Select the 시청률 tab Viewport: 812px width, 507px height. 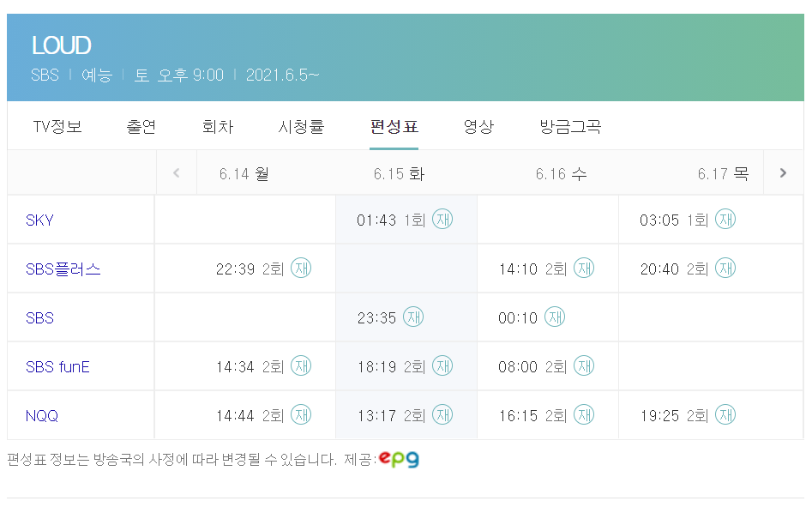click(x=301, y=127)
